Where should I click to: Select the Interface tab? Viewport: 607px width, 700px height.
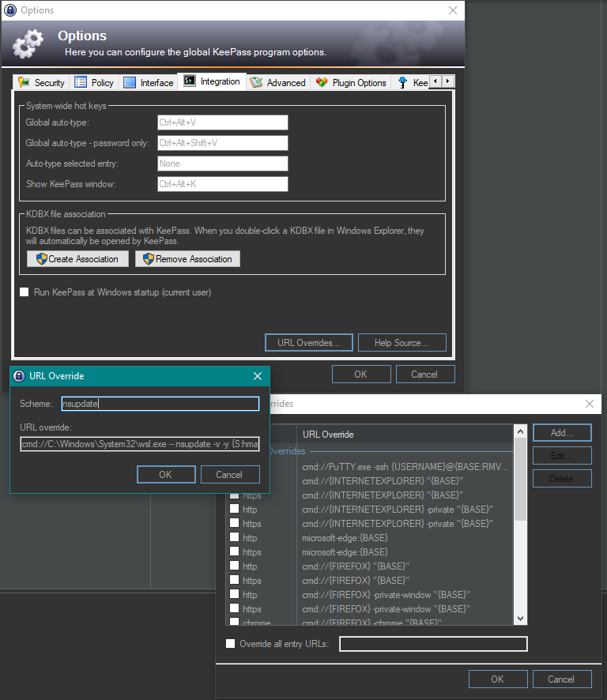click(x=149, y=83)
